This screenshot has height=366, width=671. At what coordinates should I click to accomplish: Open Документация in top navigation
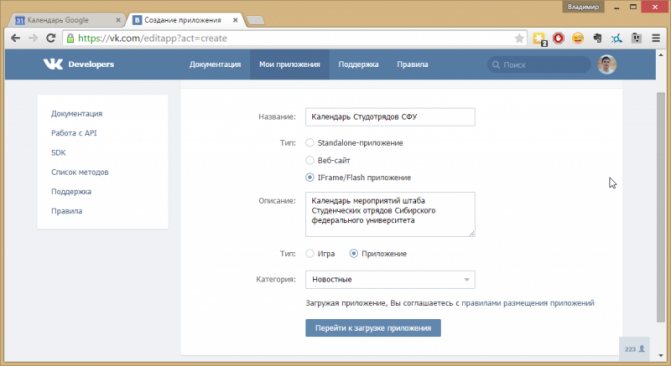click(215, 64)
